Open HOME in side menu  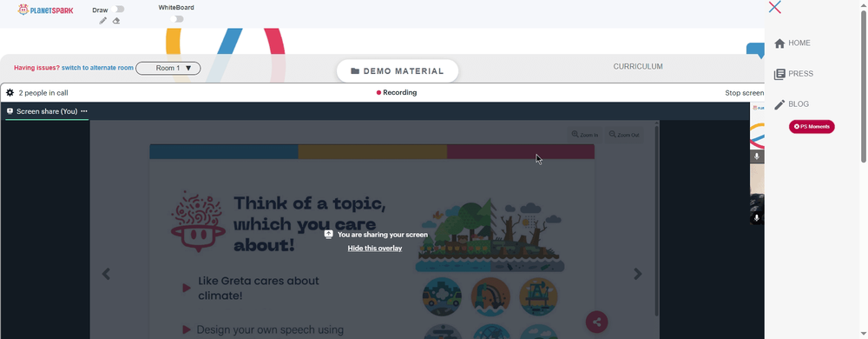(799, 43)
